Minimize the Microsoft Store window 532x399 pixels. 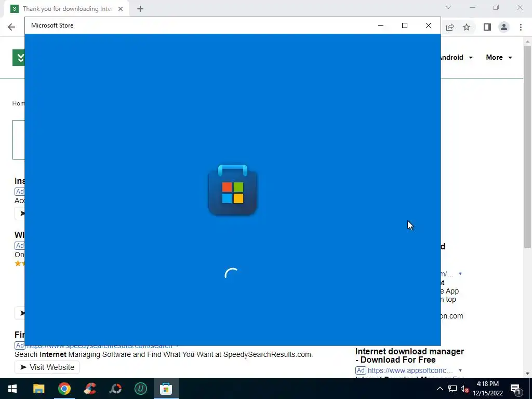coord(381,25)
